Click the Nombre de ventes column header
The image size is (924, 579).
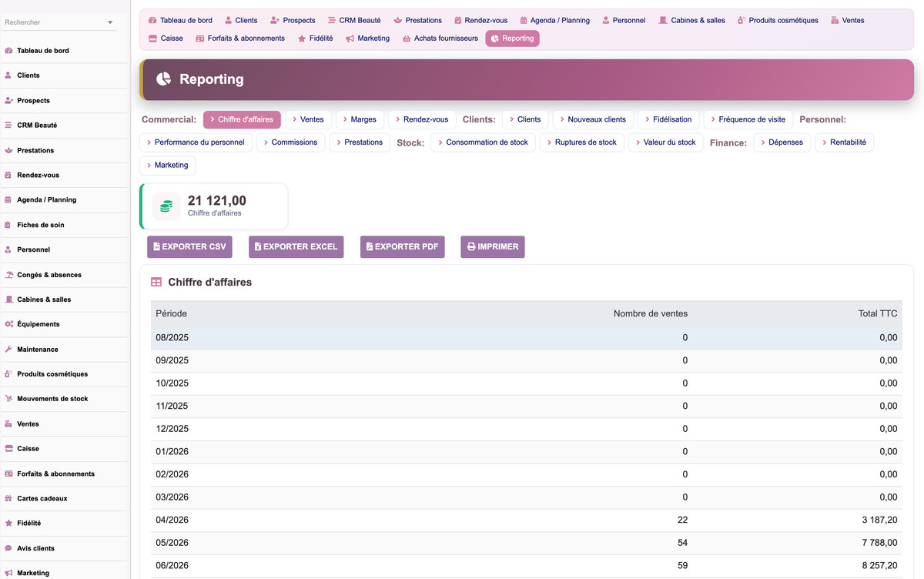point(651,314)
